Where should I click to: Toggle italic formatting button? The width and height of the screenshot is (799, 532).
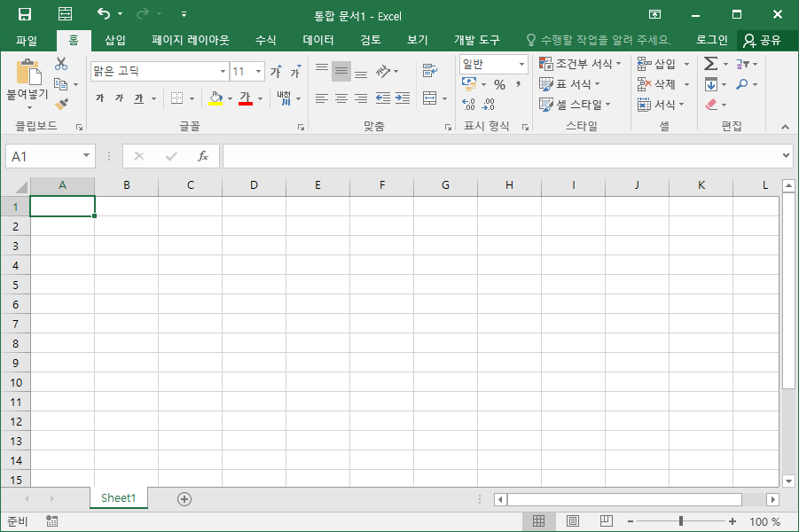(119, 98)
